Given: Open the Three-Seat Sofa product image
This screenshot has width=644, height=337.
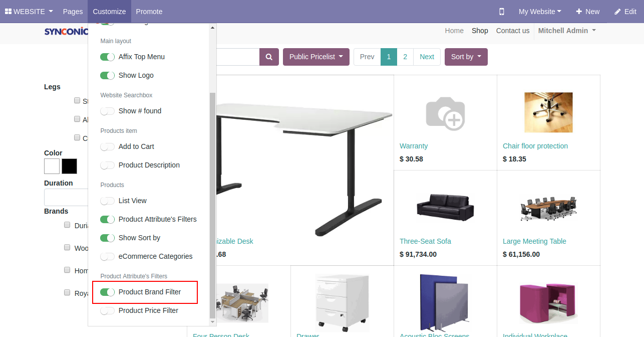Looking at the screenshot, I should click(445, 207).
